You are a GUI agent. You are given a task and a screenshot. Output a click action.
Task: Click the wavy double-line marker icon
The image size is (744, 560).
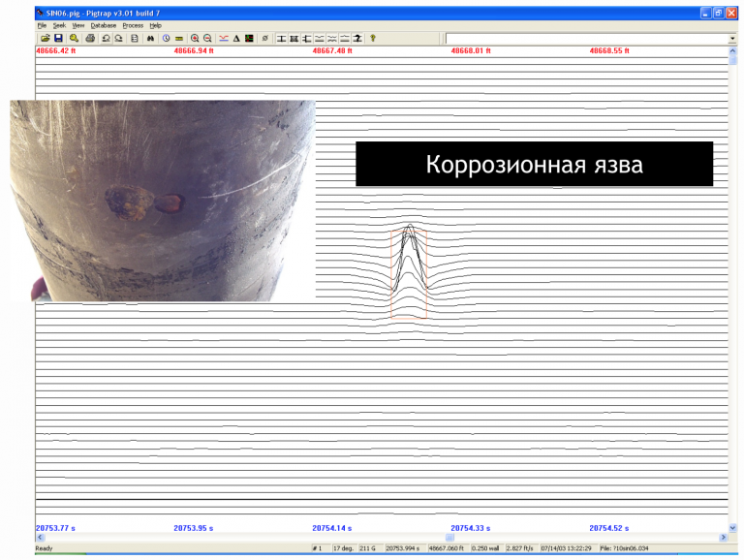click(x=332, y=39)
